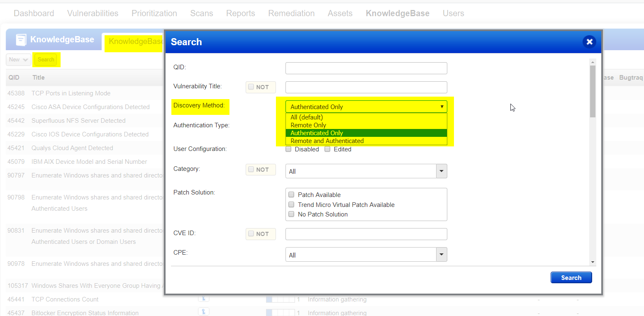Select Remote Only in Discovery Method list
644x316 pixels.
tap(308, 125)
